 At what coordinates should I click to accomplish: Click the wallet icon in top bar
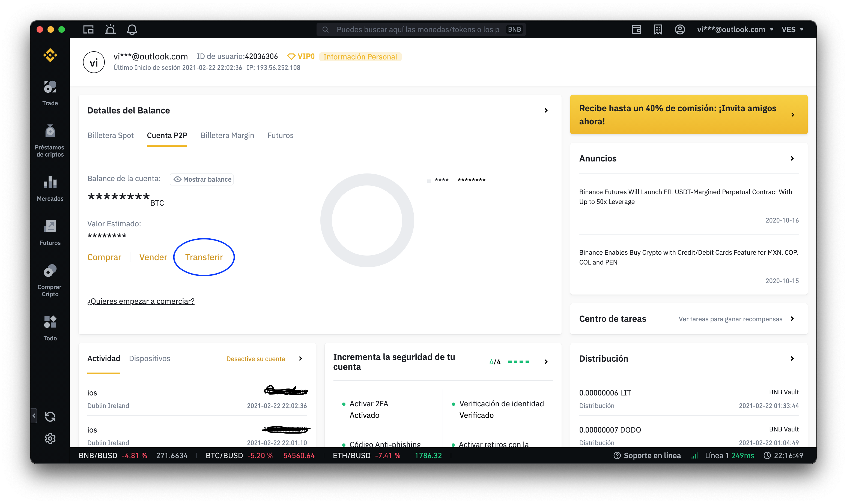pos(636,29)
